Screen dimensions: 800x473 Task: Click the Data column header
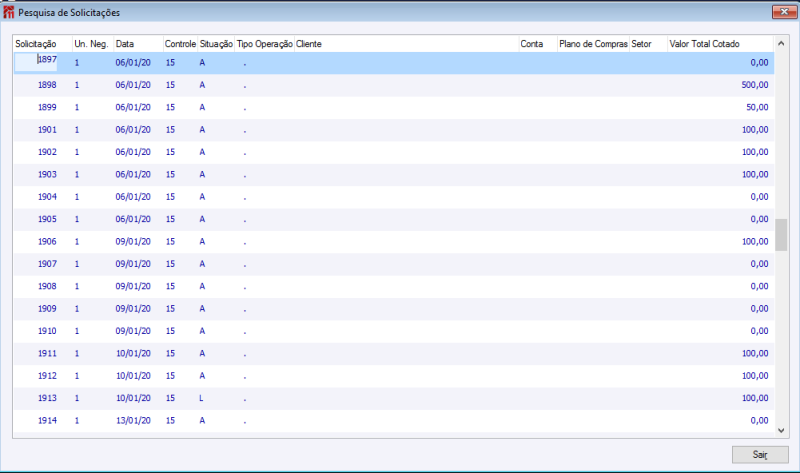tap(125, 44)
